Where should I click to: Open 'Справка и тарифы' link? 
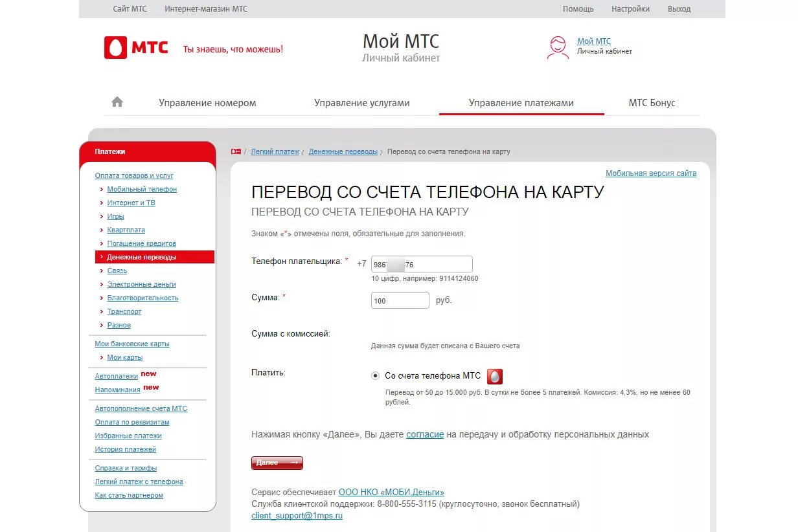126,468
